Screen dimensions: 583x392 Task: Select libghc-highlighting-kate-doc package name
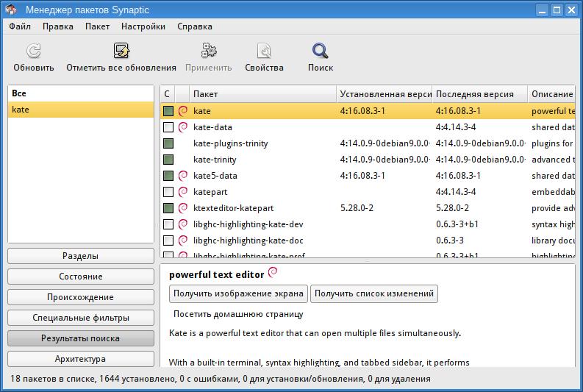coord(248,240)
